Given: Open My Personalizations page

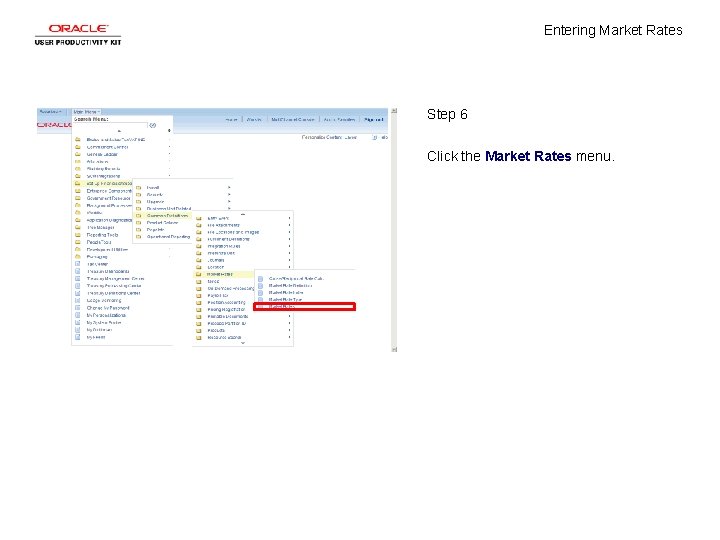Looking at the screenshot, I should point(106,315).
